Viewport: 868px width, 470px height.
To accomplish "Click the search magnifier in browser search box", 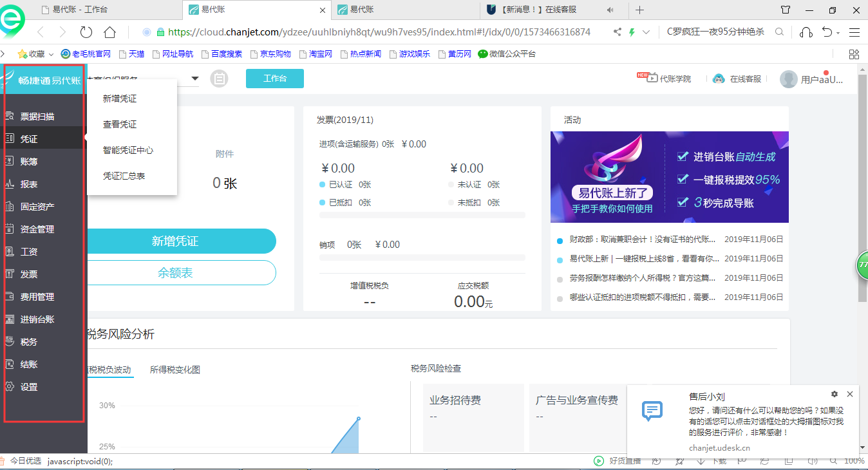I will [779, 32].
